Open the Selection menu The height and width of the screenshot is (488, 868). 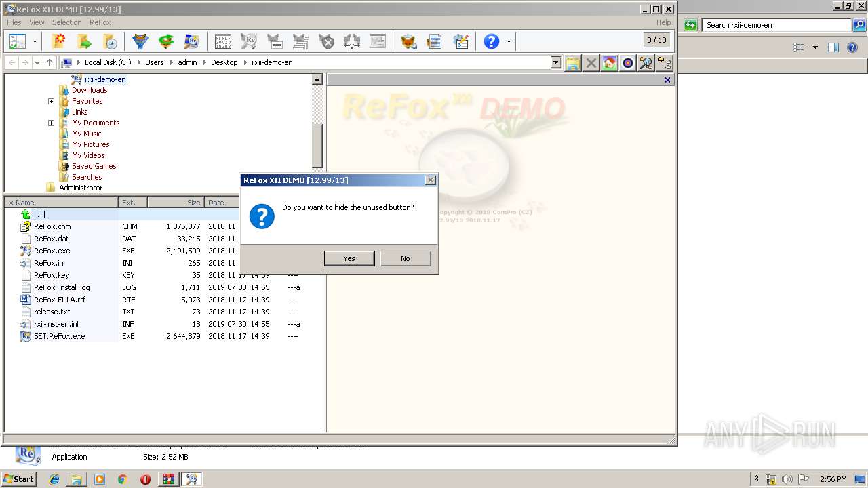66,22
